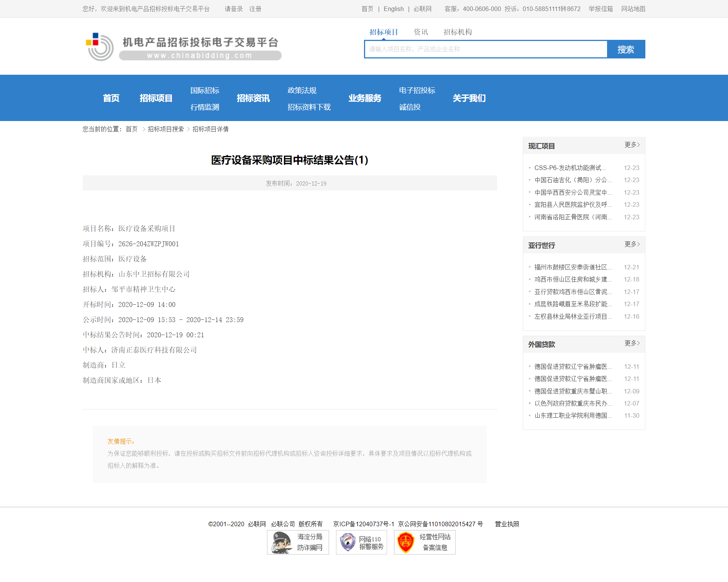Expand 更多 in the 外国贷款 panel
This screenshot has height=582, width=728.
[x=632, y=343]
